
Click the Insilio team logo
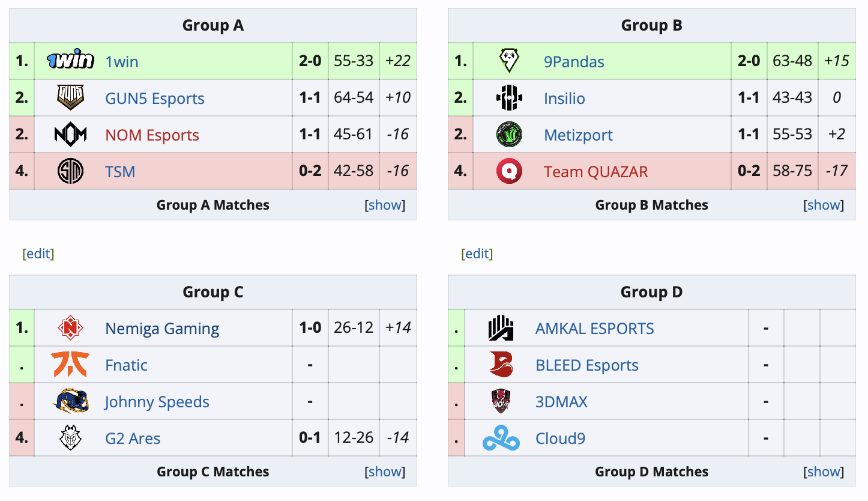point(508,98)
